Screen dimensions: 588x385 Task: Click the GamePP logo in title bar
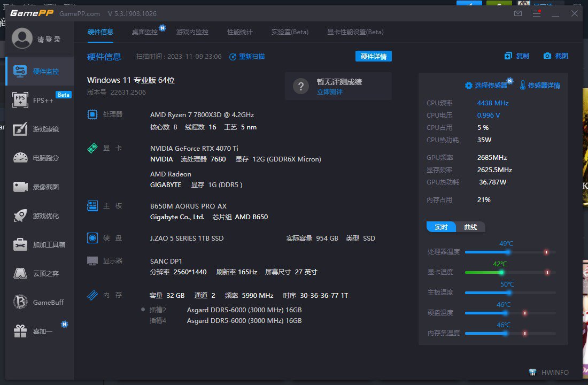tap(32, 13)
